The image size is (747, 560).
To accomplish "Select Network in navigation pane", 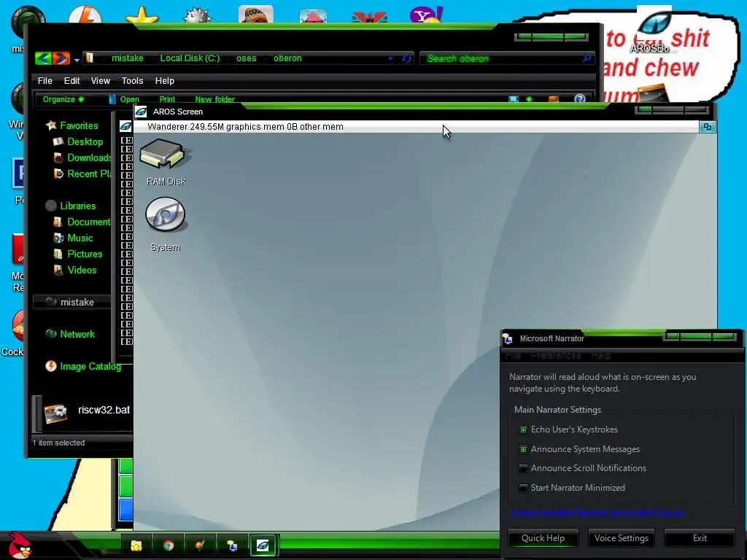I will point(71,334).
